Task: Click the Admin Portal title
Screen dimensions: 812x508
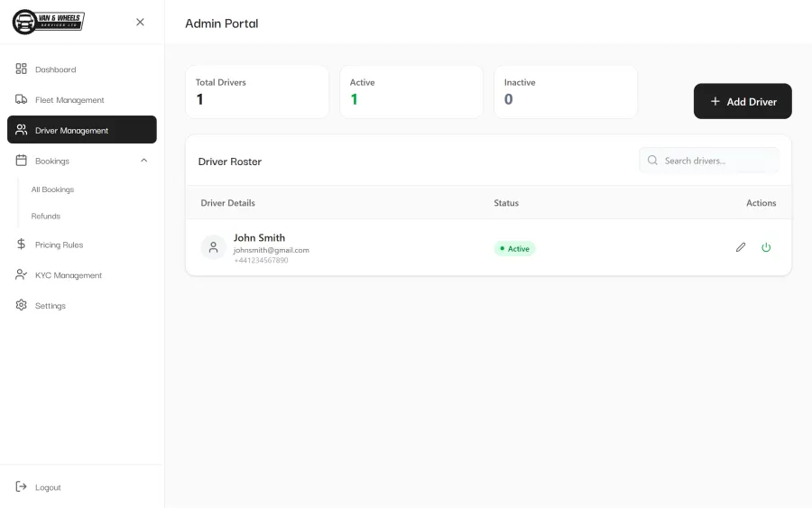Action: (222, 23)
